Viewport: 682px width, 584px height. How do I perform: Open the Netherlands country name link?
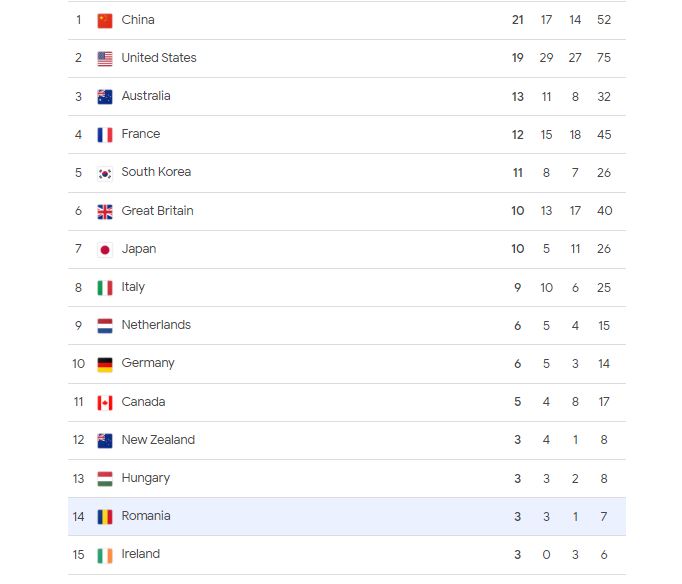[156, 325]
